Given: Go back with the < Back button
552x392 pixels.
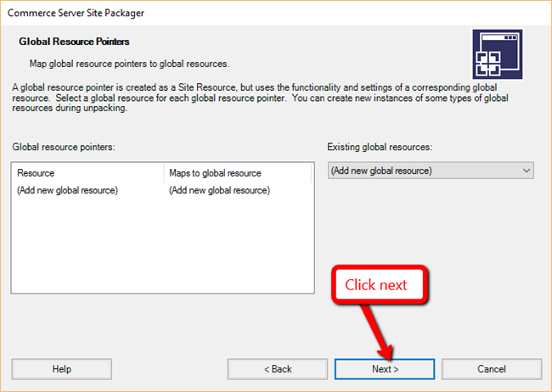Looking at the screenshot, I should (x=278, y=369).
